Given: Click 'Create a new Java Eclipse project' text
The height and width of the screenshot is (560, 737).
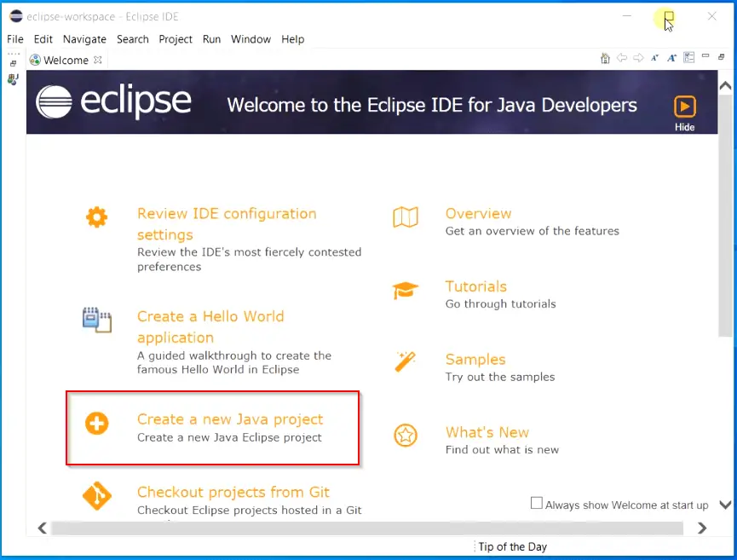Looking at the screenshot, I should click(x=229, y=437).
